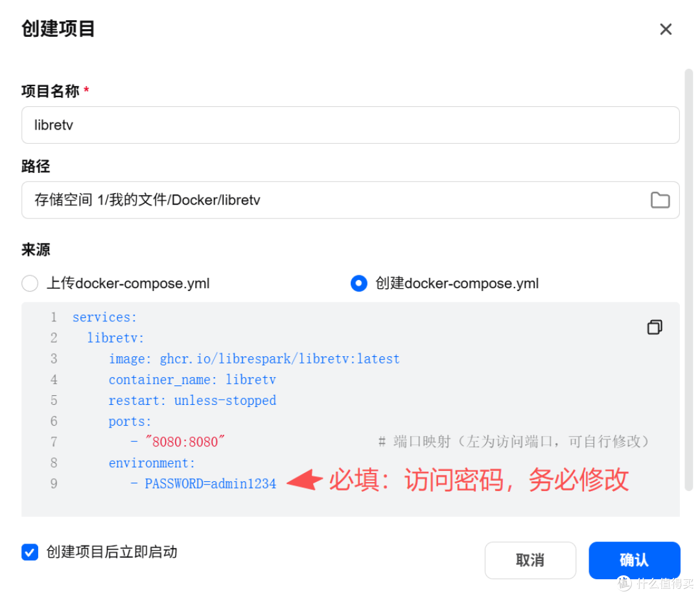700x598 pixels.
Task: Close the 创建项目 dialog
Action: (x=666, y=29)
